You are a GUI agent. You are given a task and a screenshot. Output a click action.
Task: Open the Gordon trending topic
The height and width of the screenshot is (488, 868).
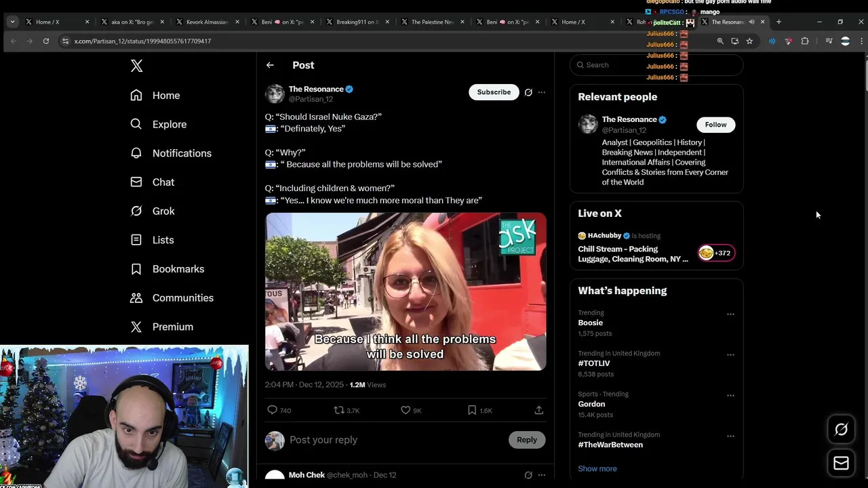click(x=591, y=404)
